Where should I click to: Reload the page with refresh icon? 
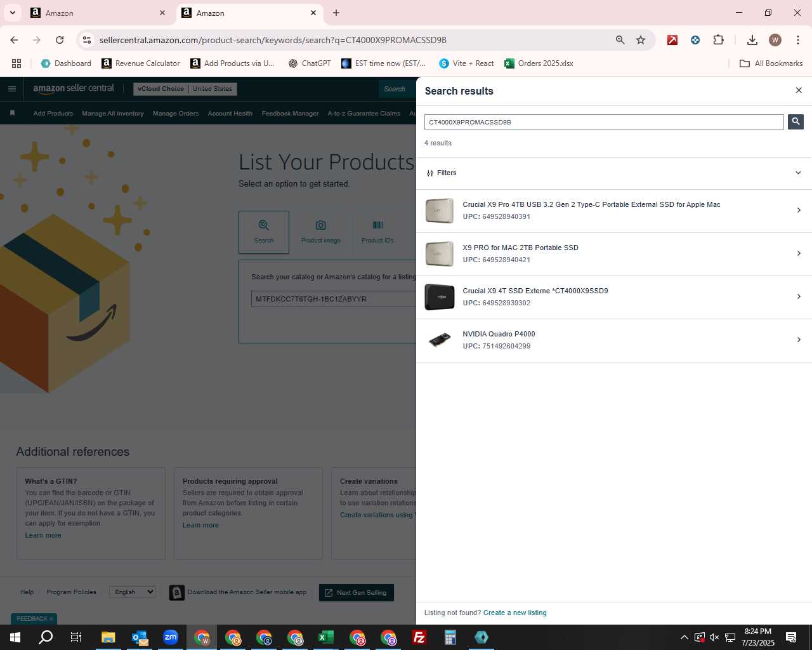coord(60,40)
